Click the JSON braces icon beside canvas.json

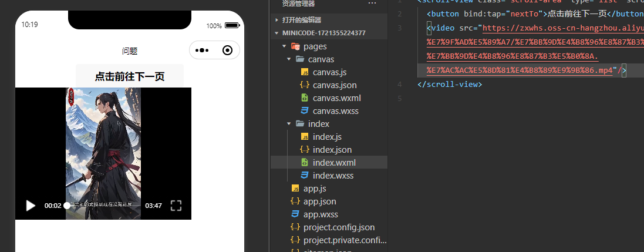[304, 85]
